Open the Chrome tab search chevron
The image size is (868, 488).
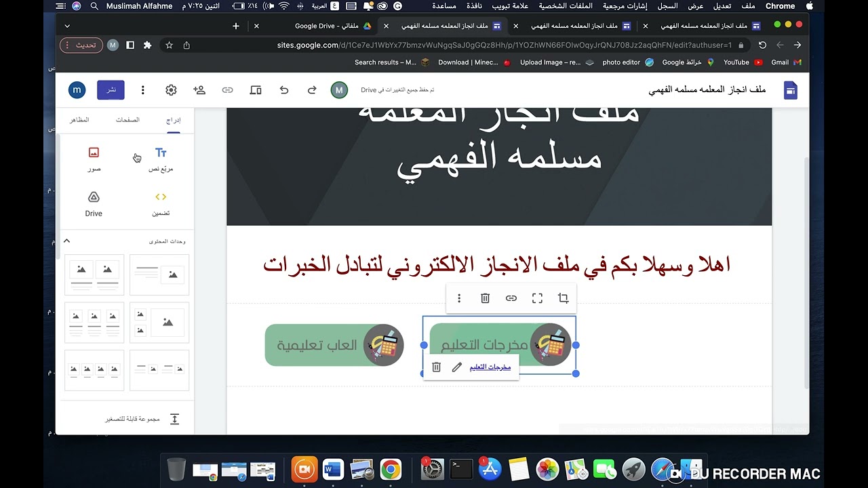coord(67,26)
